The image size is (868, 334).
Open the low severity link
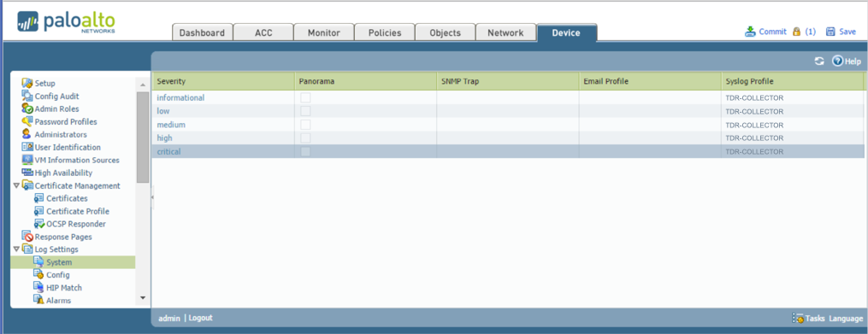[163, 111]
